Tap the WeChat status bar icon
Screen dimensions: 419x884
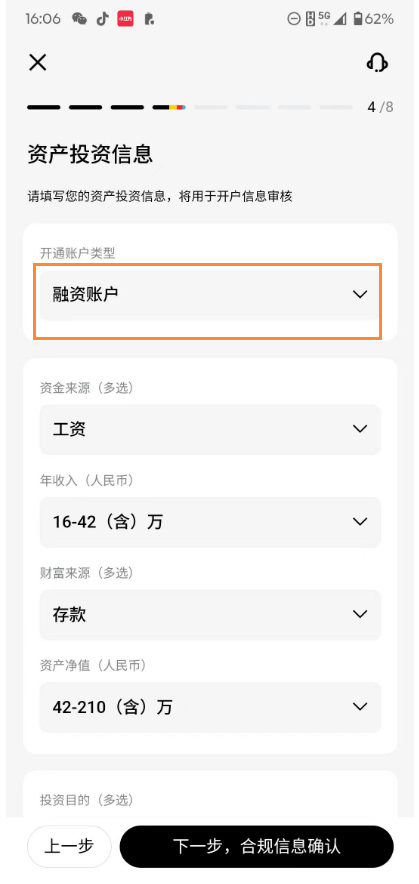[x=80, y=19]
